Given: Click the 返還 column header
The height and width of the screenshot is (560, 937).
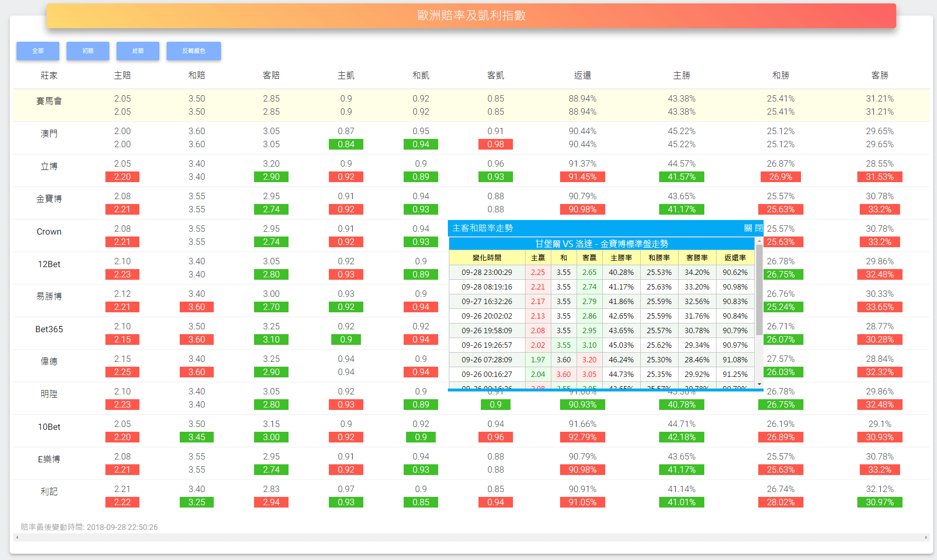Looking at the screenshot, I should point(582,75).
